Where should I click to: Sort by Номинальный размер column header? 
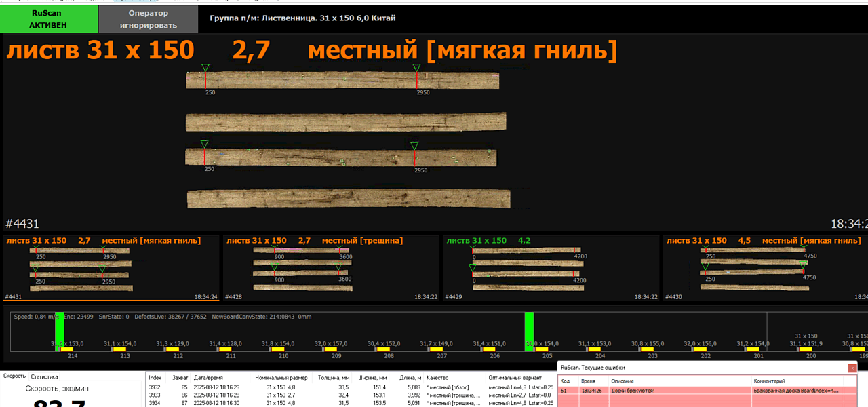(x=281, y=377)
